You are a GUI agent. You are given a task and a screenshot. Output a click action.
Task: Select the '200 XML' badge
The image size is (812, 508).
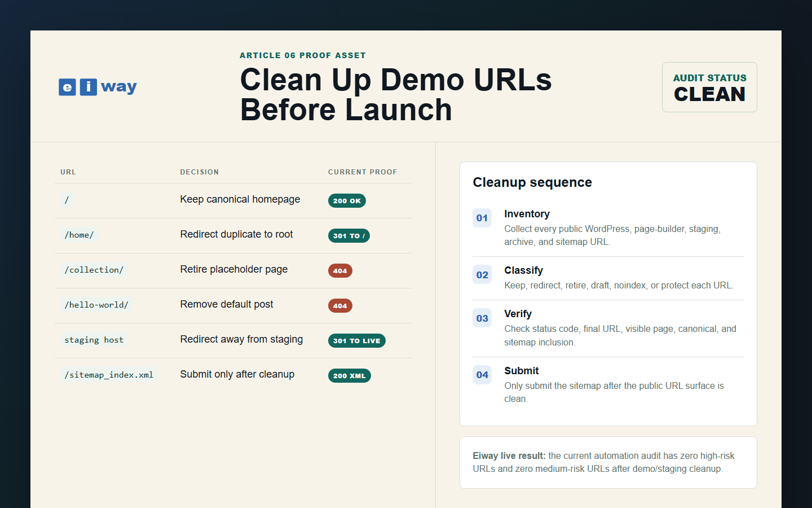pyautogui.click(x=350, y=376)
